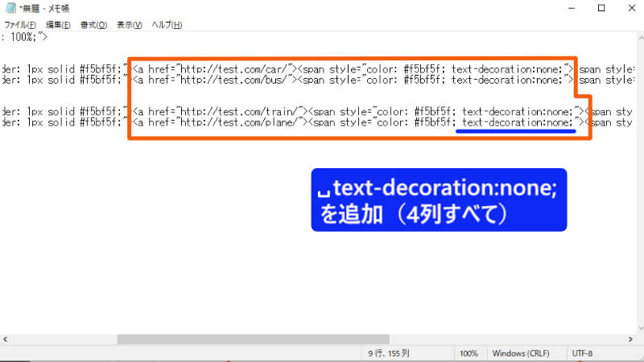Open the 編集(E) menu
Image resolution: width=644 pixels, height=362 pixels.
58,25
